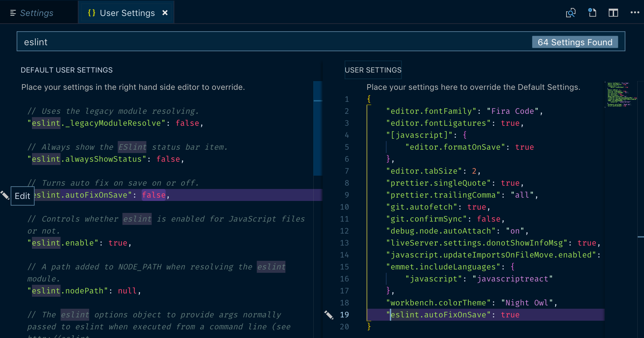Click the find/preview icon in the editor toolbar
This screenshot has width=644, height=338.
[570, 13]
